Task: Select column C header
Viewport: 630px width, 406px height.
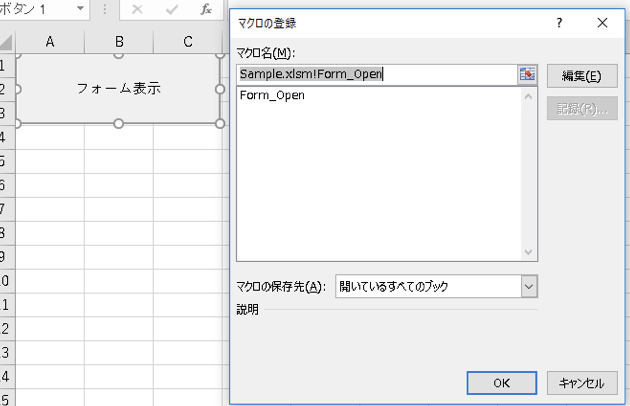Action: [188, 41]
